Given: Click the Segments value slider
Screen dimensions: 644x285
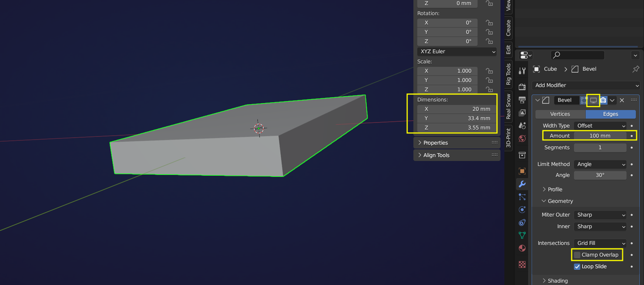Looking at the screenshot, I should (x=600, y=148).
